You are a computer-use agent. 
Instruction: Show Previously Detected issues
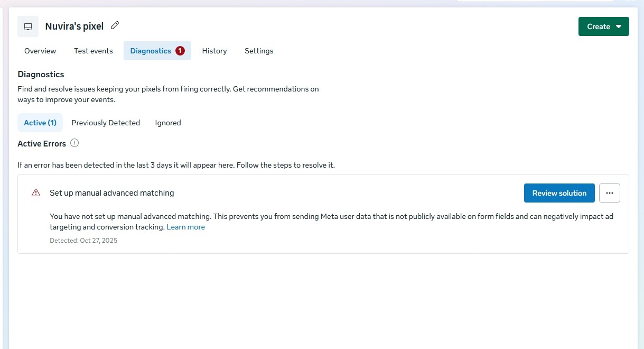click(106, 123)
